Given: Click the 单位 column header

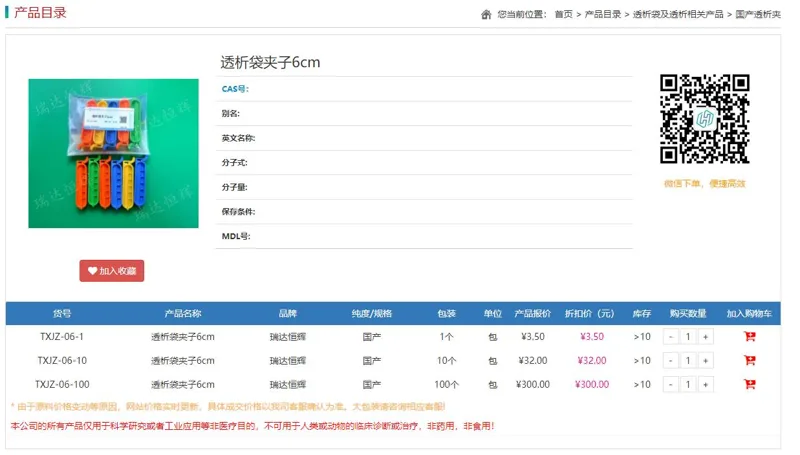Looking at the screenshot, I should (x=493, y=314).
